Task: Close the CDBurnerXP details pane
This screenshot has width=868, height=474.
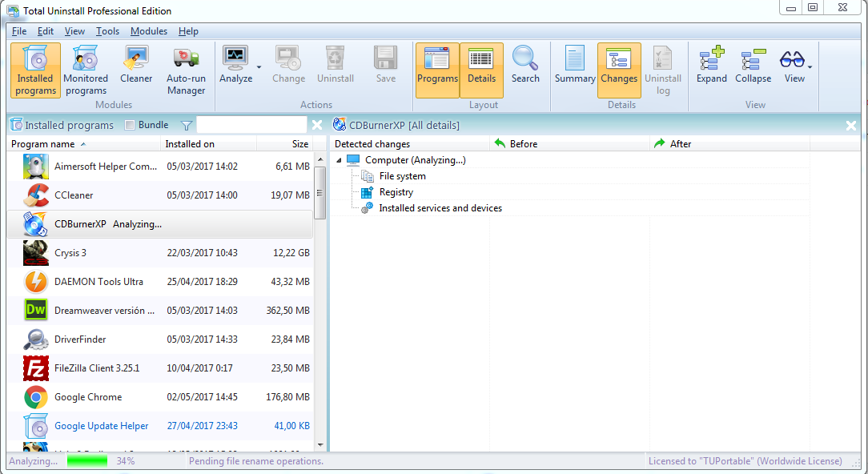Action: [x=851, y=126]
